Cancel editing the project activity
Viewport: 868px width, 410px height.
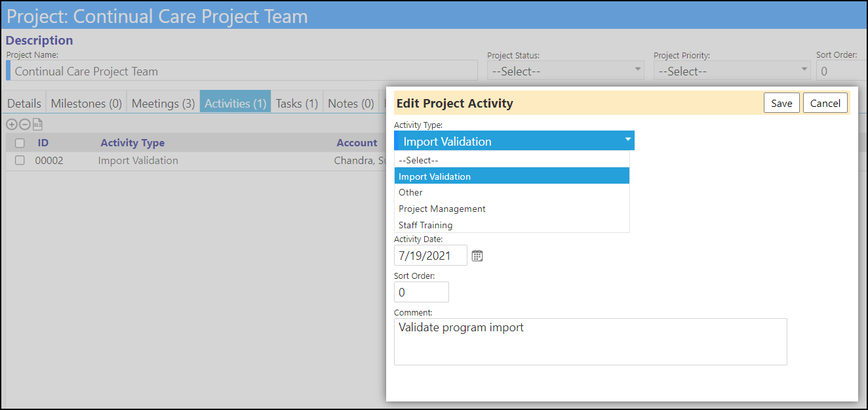click(825, 103)
